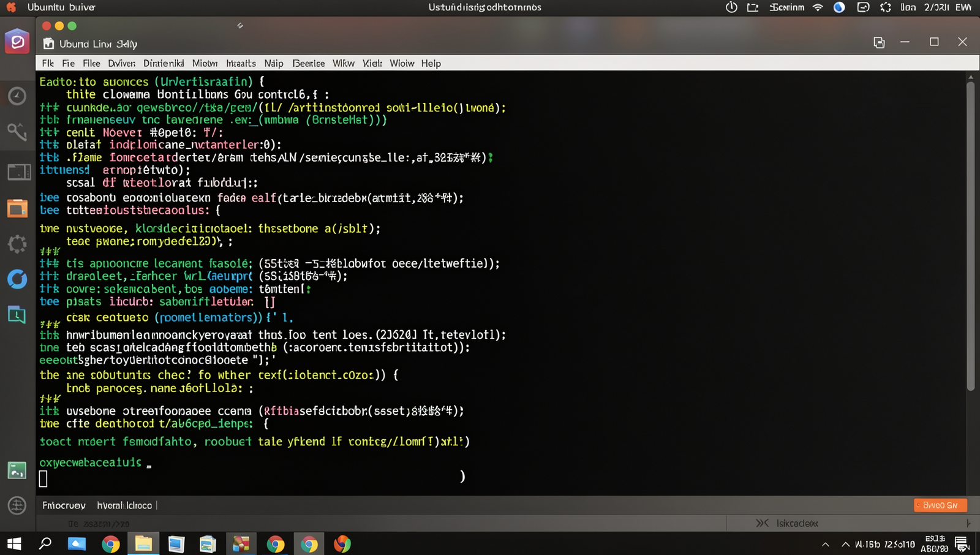Click the scrollbar up arrow
Image resolution: width=980 pixels, height=555 pixels.
(970, 77)
